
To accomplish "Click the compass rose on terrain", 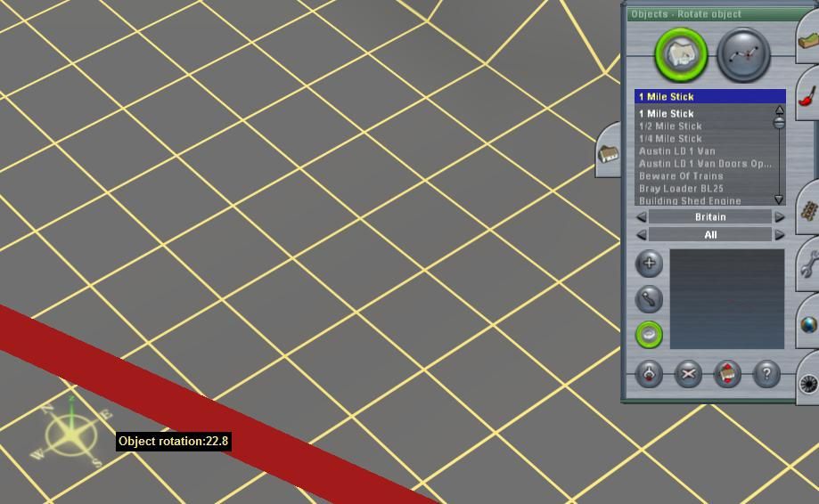I will [x=72, y=435].
